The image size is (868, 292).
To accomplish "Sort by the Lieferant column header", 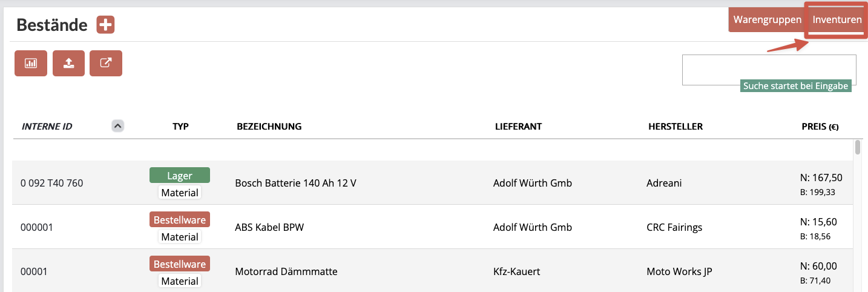I will pyautogui.click(x=518, y=127).
